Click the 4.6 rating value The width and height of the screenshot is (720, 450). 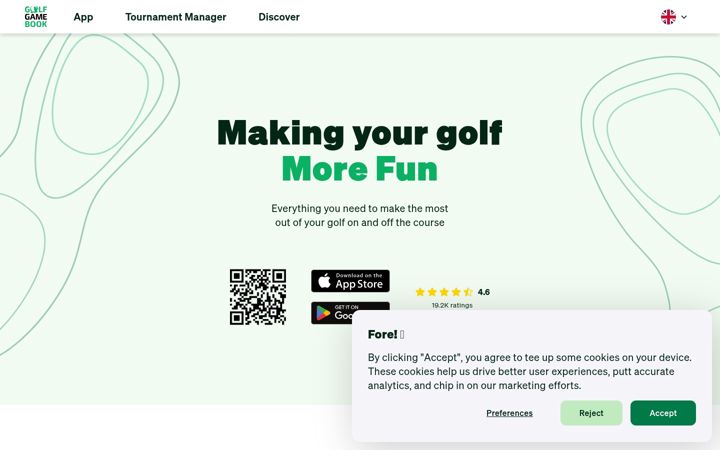tap(484, 292)
